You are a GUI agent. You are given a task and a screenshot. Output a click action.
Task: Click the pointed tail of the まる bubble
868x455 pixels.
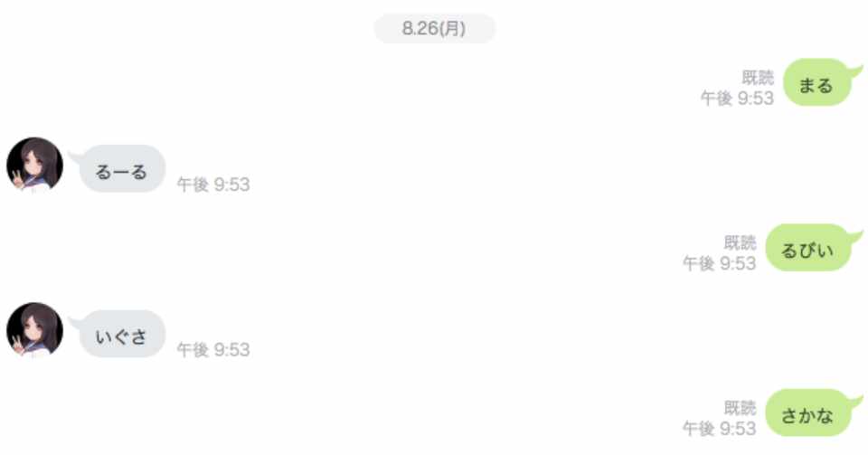point(856,71)
